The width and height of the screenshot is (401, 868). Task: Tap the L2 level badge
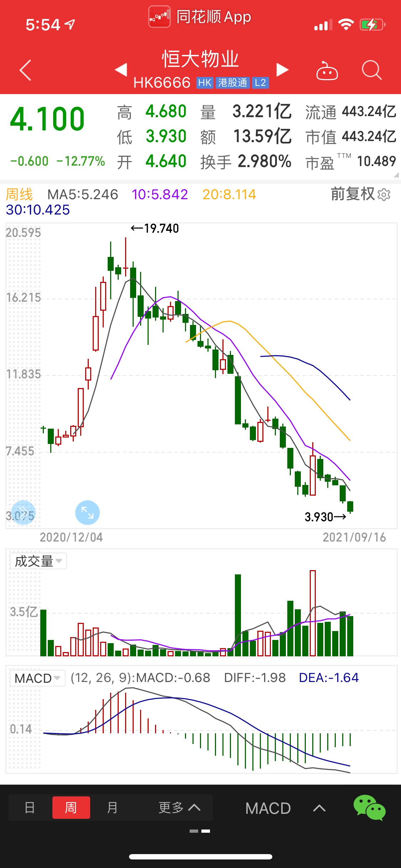pyautogui.click(x=260, y=83)
